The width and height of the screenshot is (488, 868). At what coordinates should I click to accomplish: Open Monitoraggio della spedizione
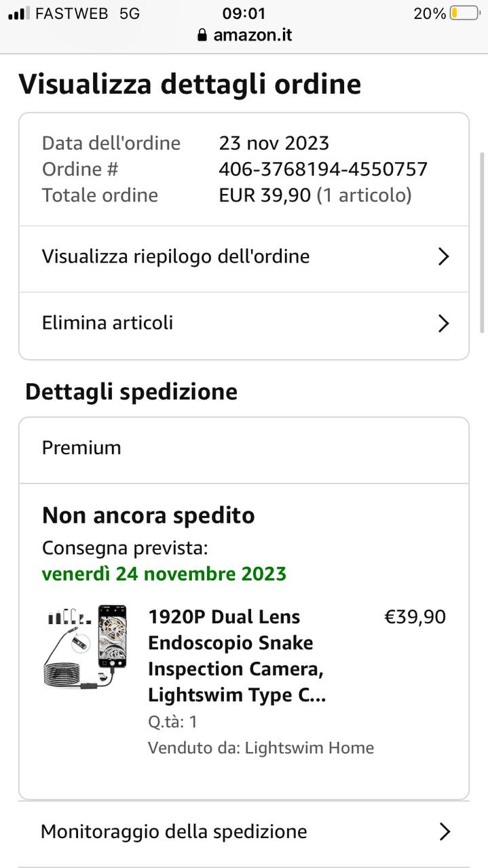[174, 831]
